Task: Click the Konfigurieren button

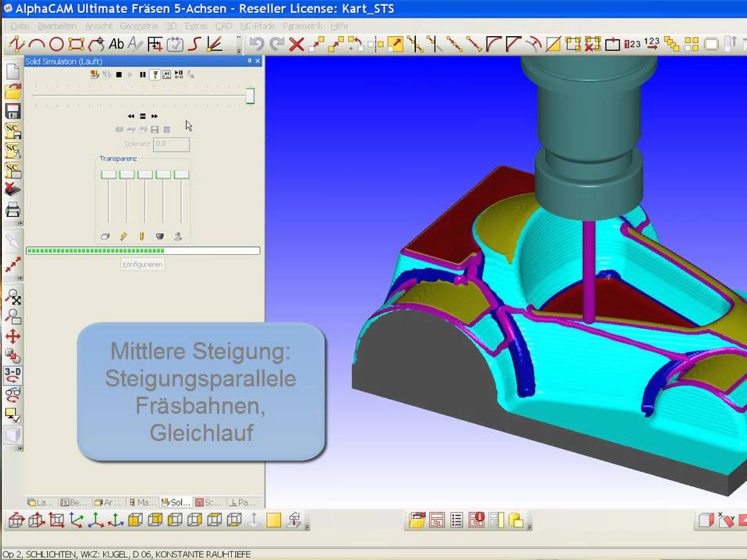Action: pos(143,264)
